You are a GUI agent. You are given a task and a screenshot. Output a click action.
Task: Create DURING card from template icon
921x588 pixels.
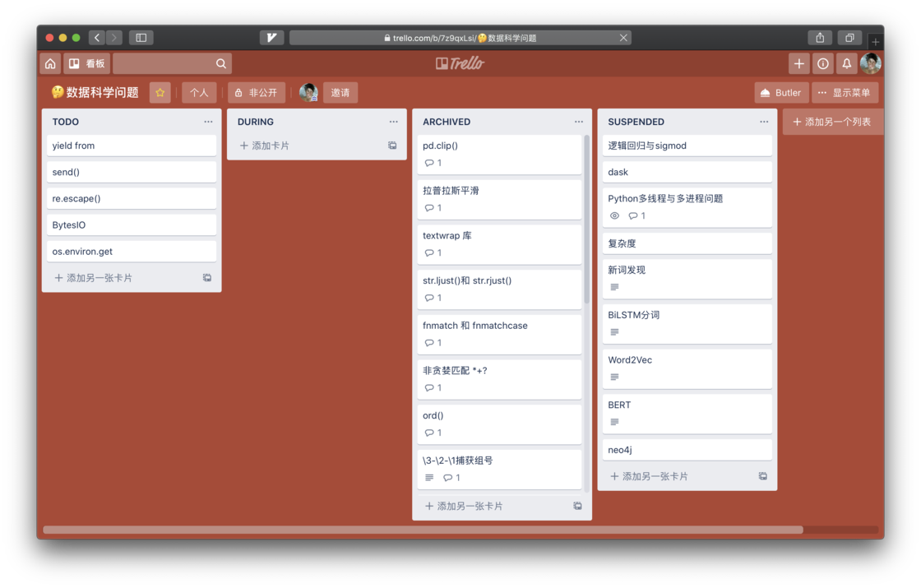click(x=392, y=146)
